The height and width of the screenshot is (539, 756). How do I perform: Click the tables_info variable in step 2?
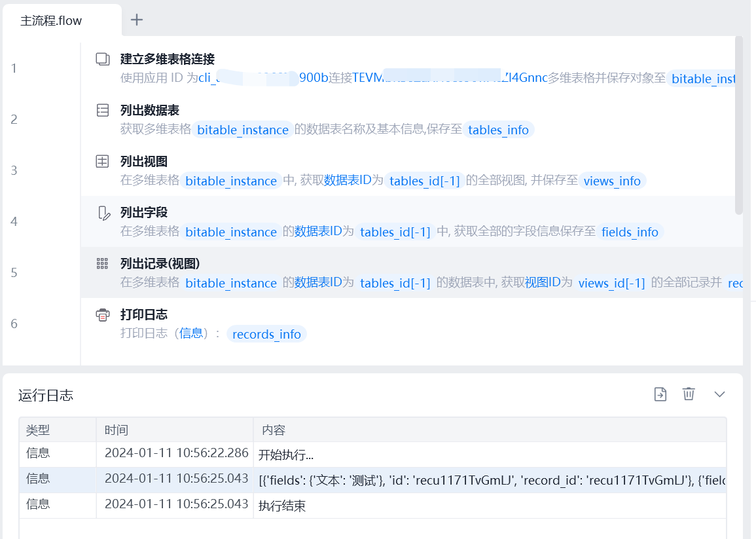(x=499, y=130)
